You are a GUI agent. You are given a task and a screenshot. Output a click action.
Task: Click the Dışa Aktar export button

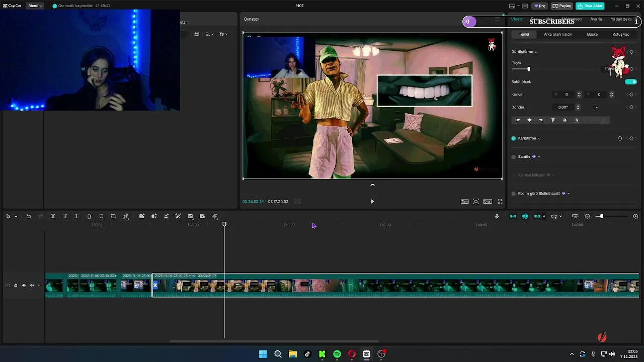coord(590,6)
